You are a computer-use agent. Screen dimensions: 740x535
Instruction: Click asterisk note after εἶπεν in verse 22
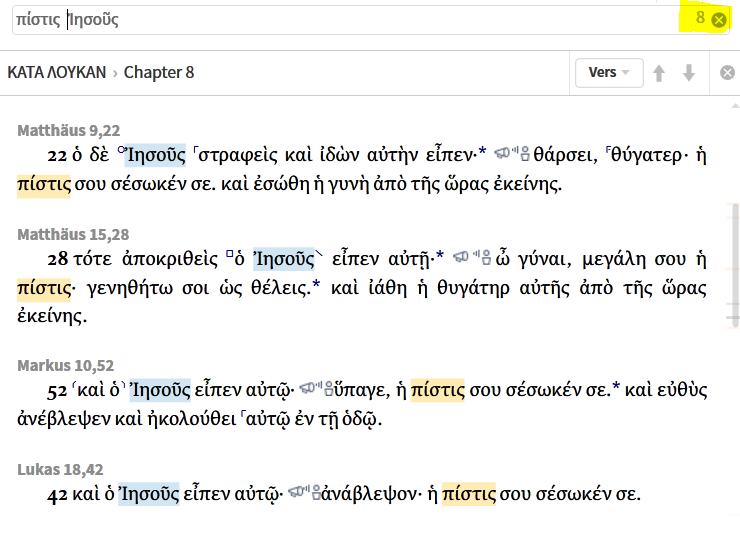(482, 151)
